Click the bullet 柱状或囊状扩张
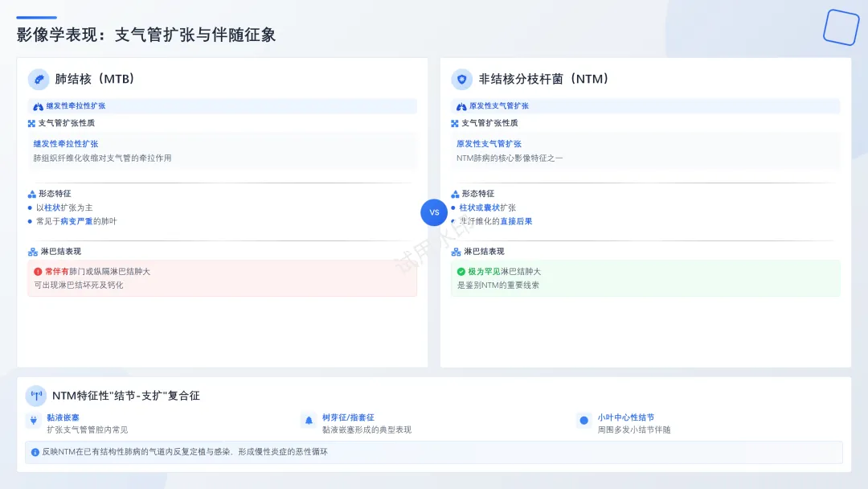The height and width of the screenshot is (489, 868). click(487, 208)
